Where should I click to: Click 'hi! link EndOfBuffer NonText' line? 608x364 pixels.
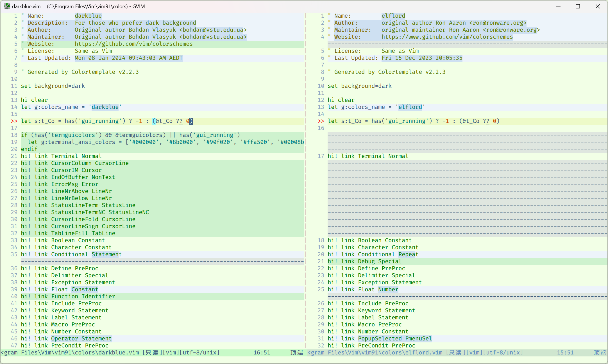point(68,177)
